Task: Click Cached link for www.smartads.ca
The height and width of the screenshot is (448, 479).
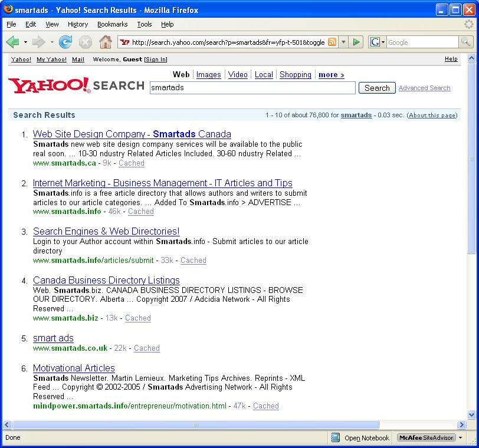Action: coord(132,163)
